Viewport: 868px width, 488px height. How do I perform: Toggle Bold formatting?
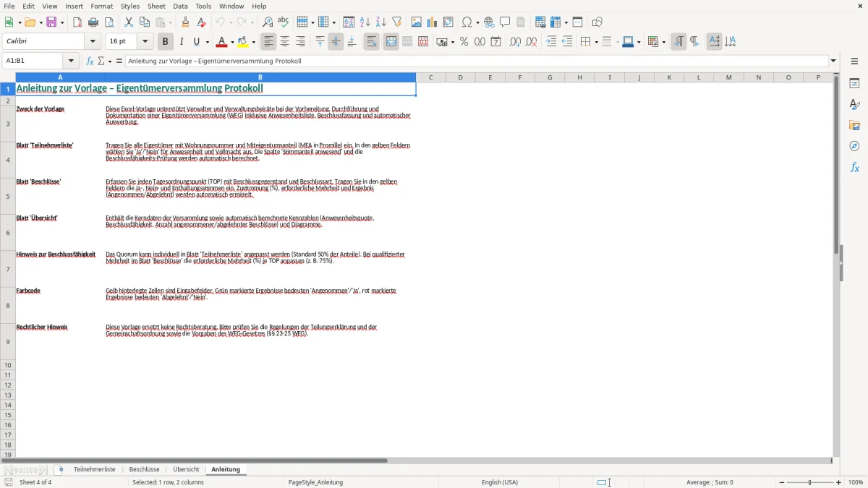point(165,42)
